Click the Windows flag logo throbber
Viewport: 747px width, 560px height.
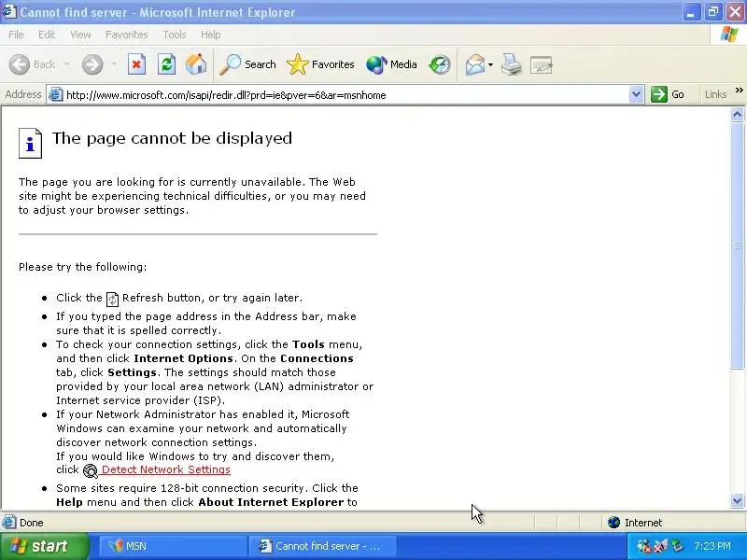click(729, 35)
